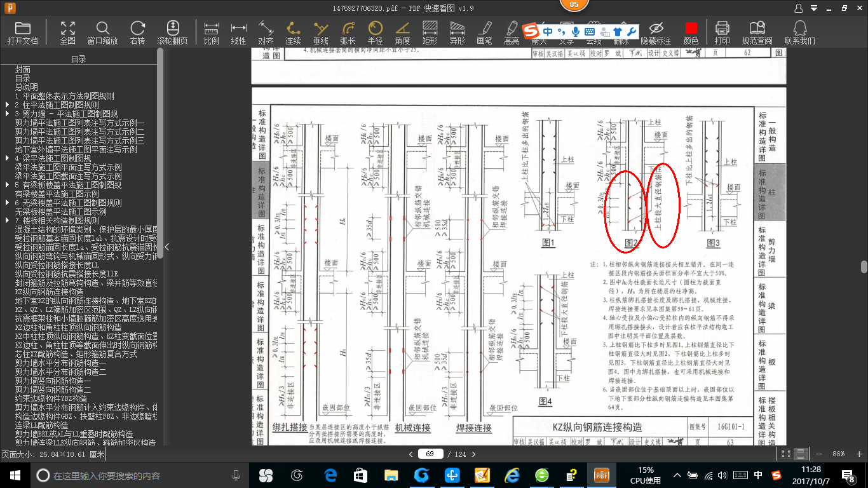Open the 封面 bookmark

pyautogui.click(x=23, y=69)
